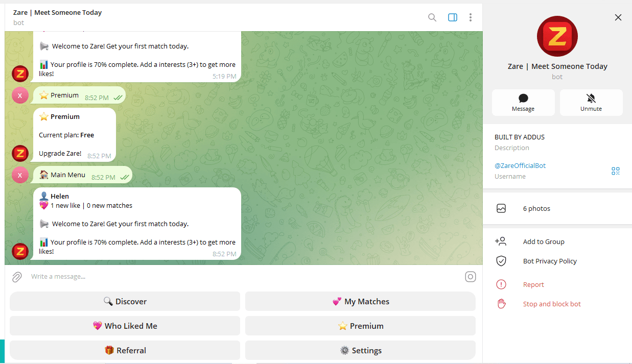This screenshot has width=632, height=364.
Task: Click the Current plan: Free message text
Action: pos(66,135)
